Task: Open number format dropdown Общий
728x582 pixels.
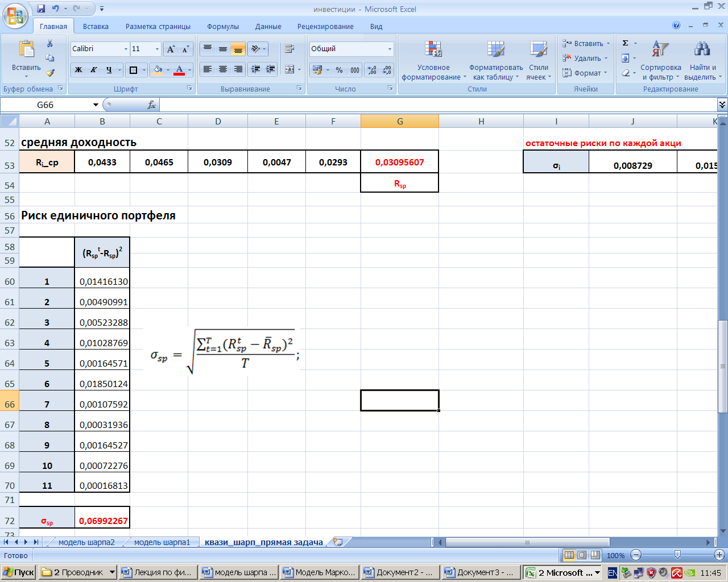Action: pos(390,49)
